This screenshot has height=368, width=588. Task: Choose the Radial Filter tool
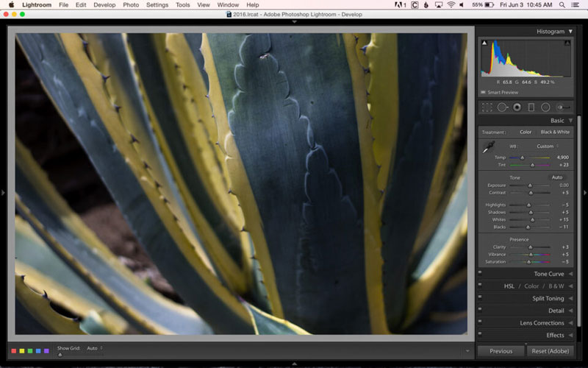click(x=545, y=107)
